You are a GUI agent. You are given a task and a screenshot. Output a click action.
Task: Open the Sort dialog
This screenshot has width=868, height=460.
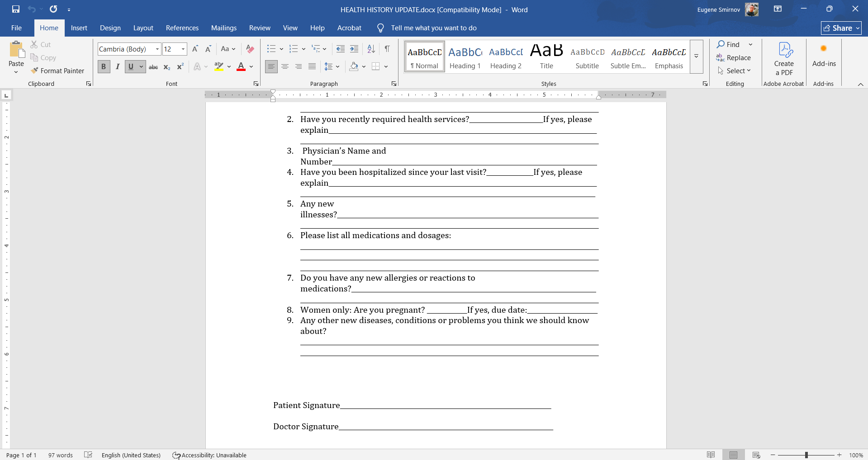click(x=370, y=49)
